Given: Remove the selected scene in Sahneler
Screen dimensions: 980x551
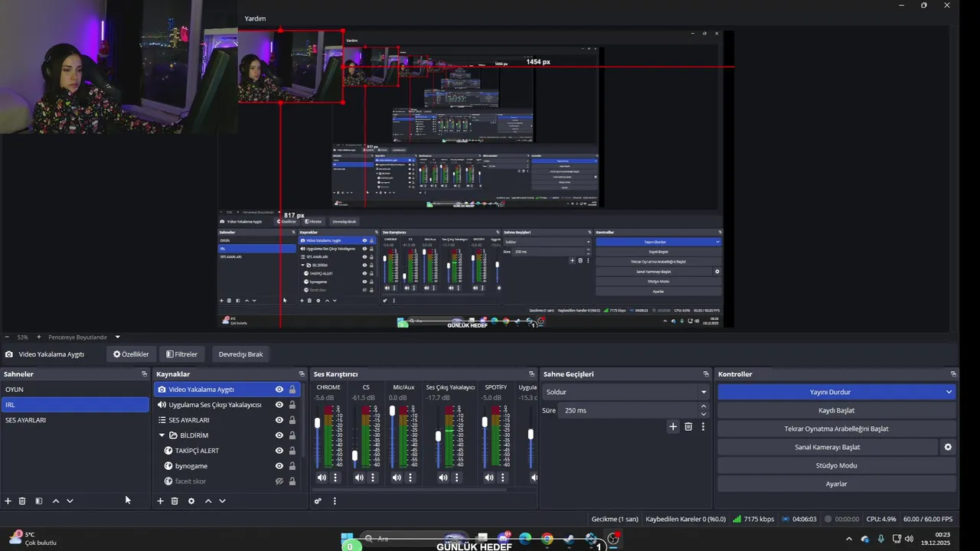Looking at the screenshot, I should click(x=22, y=500).
